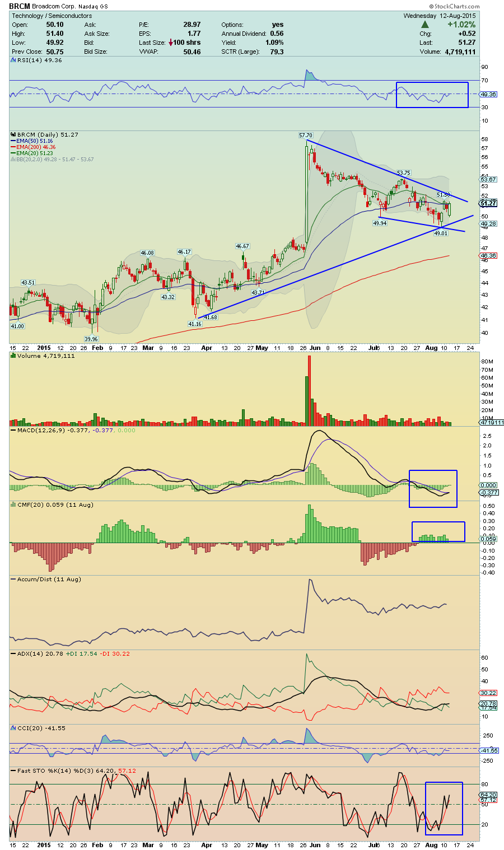Click the small icon beside the Fast STO label
The width and height of the screenshot is (504, 850).
[x=13, y=770]
